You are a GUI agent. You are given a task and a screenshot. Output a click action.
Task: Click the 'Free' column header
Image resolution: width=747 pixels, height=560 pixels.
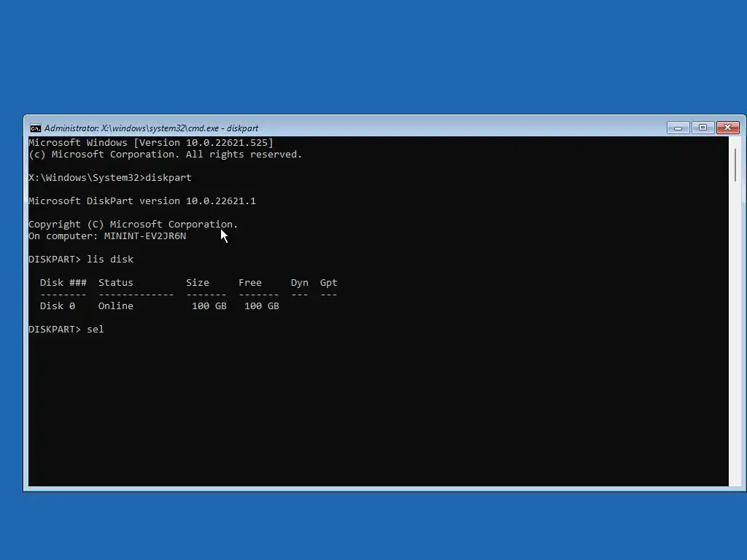pos(250,283)
